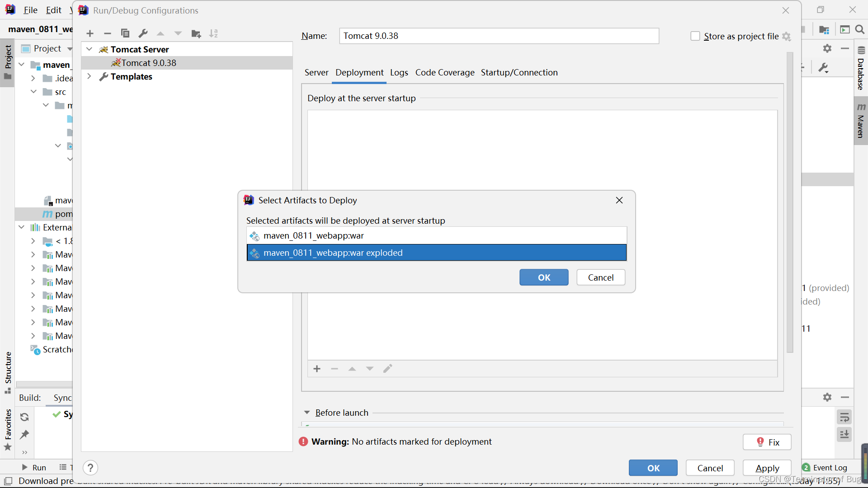The height and width of the screenshot is (488, 868).
Task: Collapse the Before launch section
Action: click(x=307, y=413)
